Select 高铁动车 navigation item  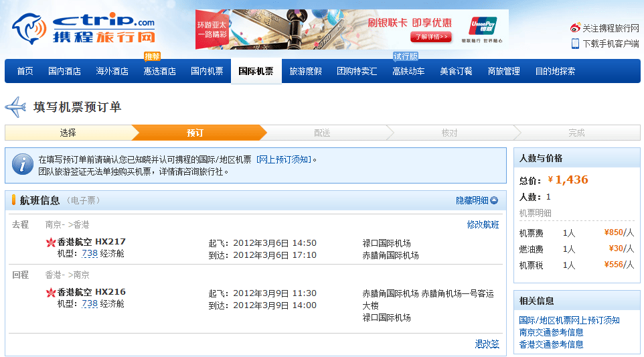point(408,71)
